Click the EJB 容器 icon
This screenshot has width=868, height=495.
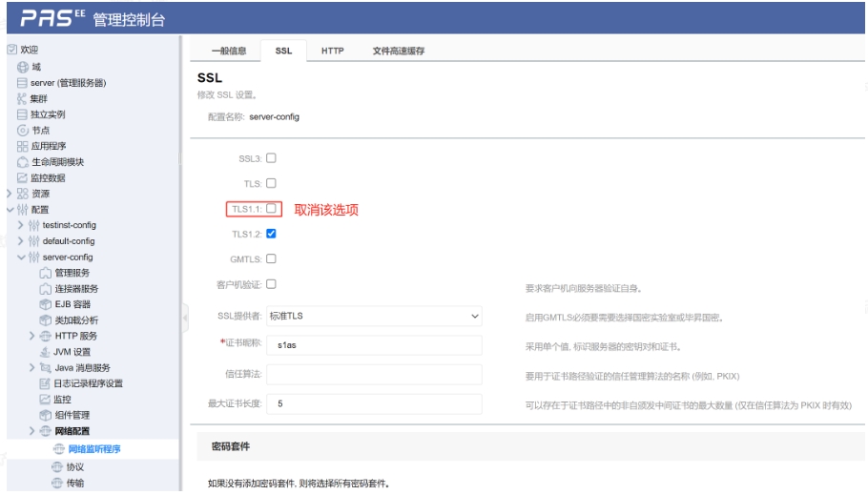pos(45,304)
